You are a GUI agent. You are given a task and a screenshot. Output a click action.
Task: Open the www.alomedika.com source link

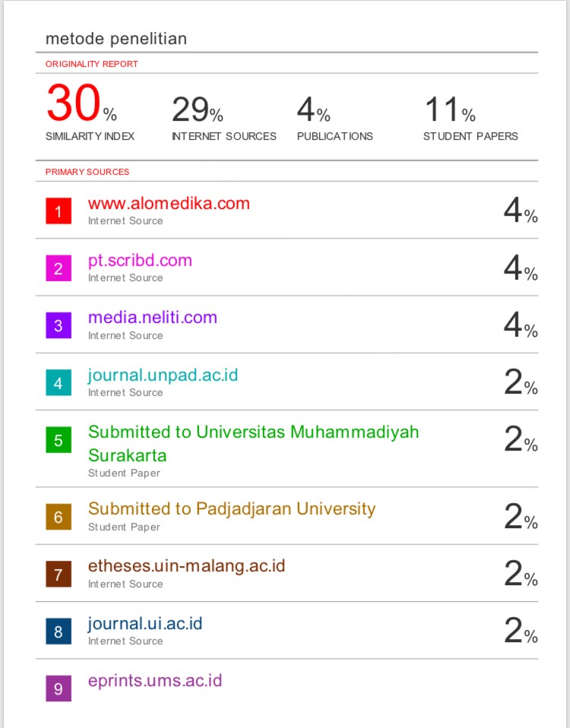pyautogui.click(x=169, y=204)
